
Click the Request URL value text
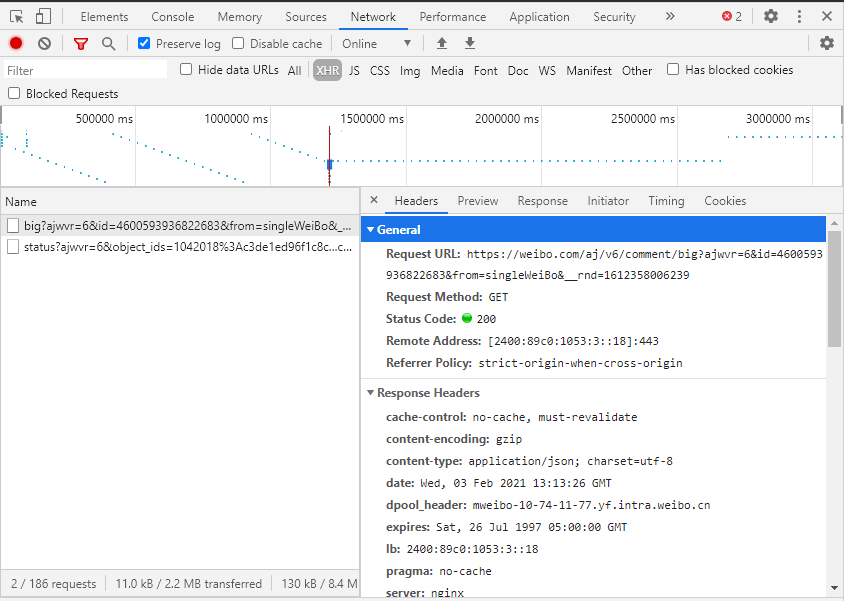(604, 265)
